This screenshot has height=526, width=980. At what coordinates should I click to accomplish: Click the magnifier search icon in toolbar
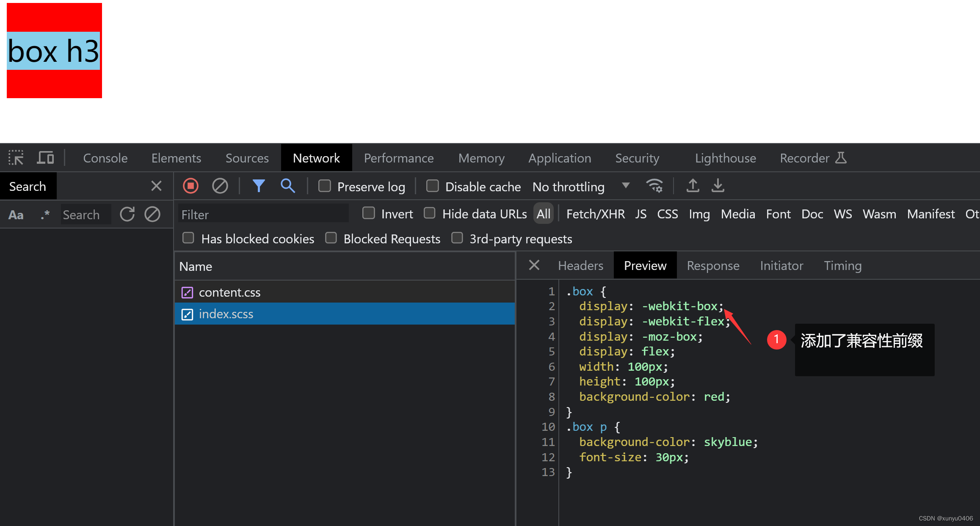click(x=288, y=186)
